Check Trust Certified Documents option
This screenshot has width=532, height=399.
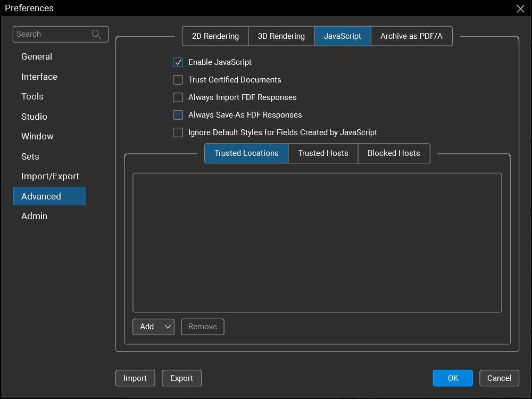178,80
